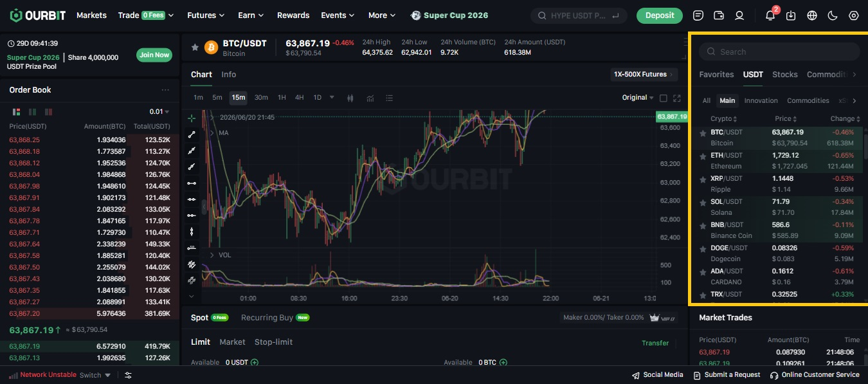868x384 pixels.
Task: Select the Innovation sub-tab
Action: click(761, 100)
